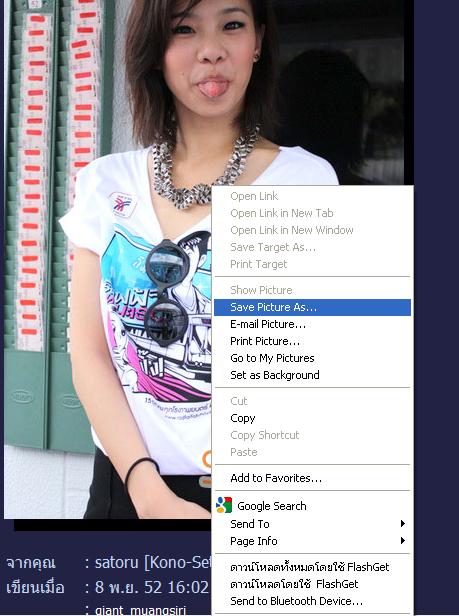Click the satoru username link
The width and height of the screenshot is (459, 616).
(154, 563)
